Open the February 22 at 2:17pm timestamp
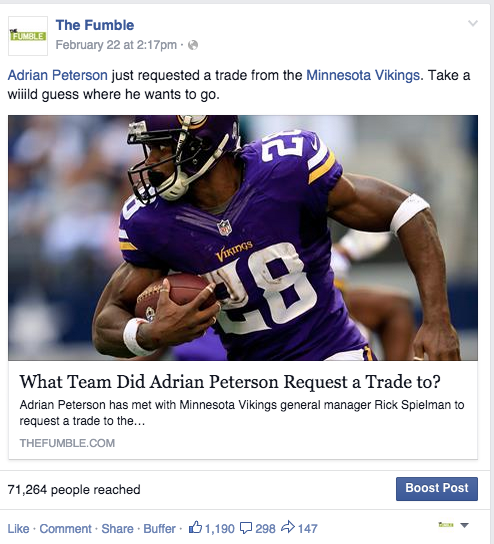Screen dimensions: 494x544 tap(116, 45)
